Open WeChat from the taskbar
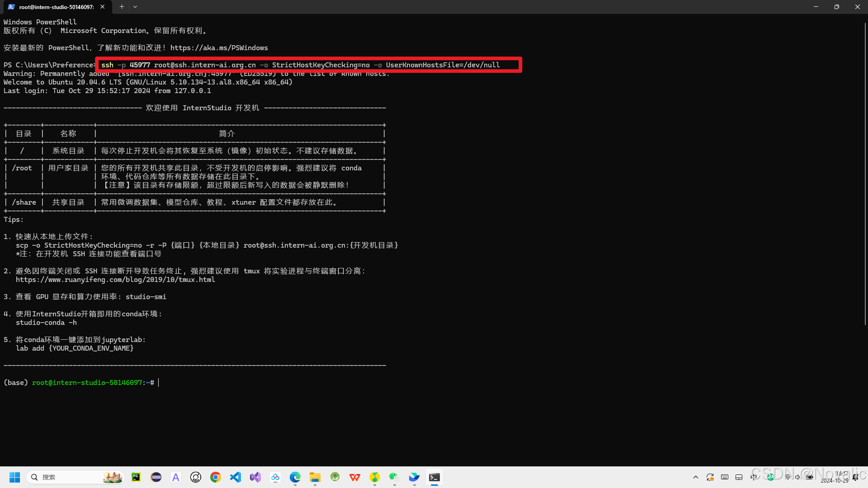The image size is (868, 488). (394, 477)
